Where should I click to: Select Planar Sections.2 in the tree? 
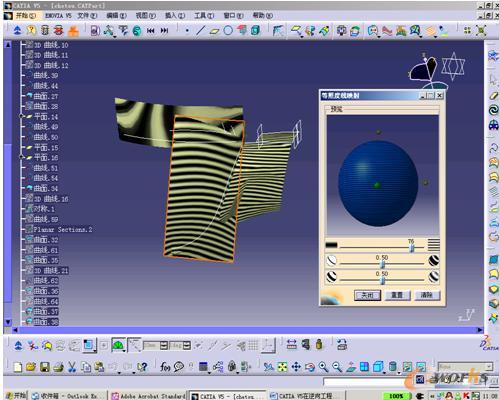(63, 229)
